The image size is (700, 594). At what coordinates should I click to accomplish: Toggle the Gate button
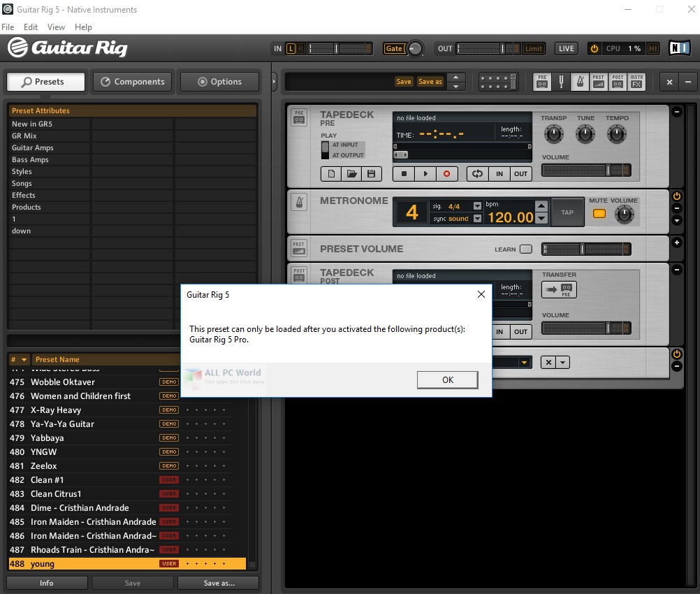(x=394, y=48)
